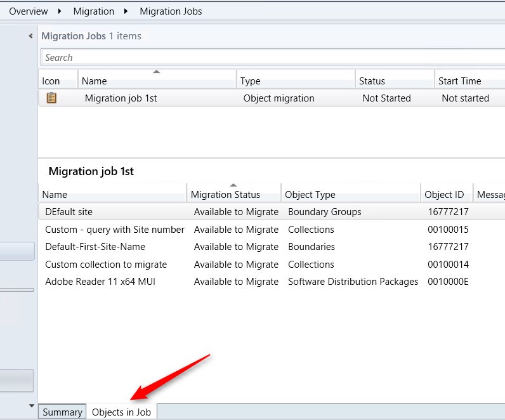The height and width of the screenshot is (420, 505).
Task: Click the down arrow at navigation pane bottom
Action: 32,406
